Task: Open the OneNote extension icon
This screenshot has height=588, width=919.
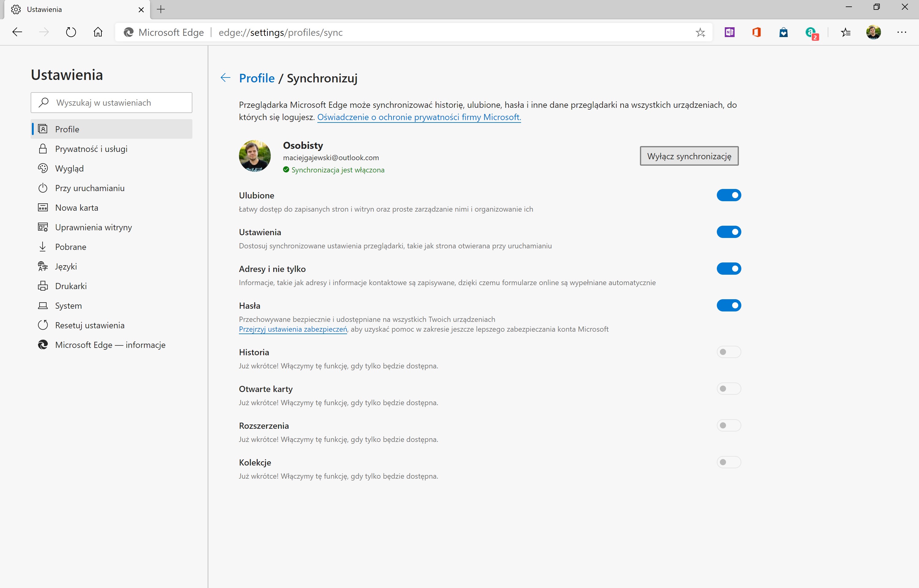Action: click(x=730, y=32)
